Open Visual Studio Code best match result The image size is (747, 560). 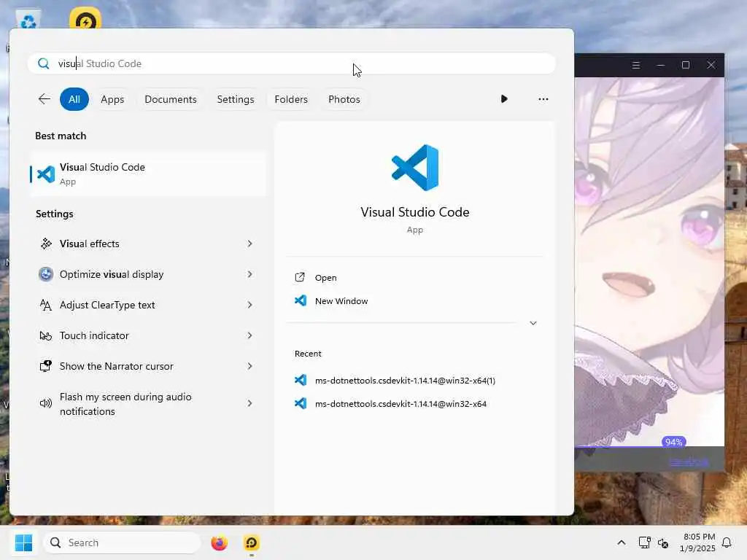(148, 174)
